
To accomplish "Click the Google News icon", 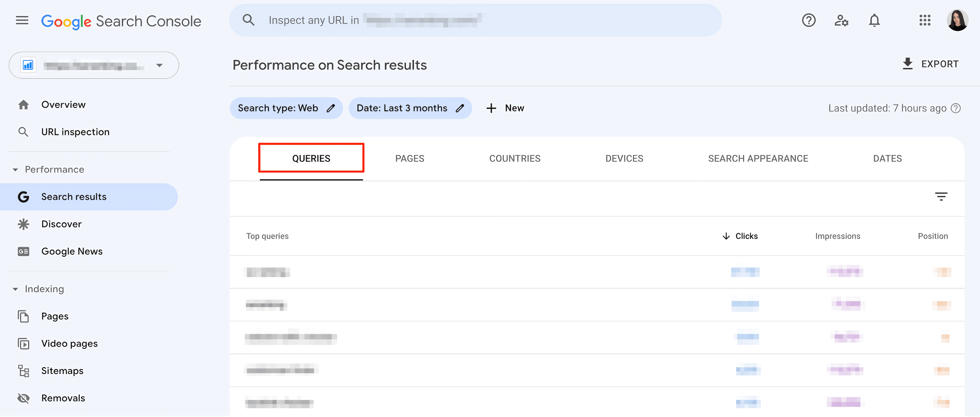I will tap(24, 251).
